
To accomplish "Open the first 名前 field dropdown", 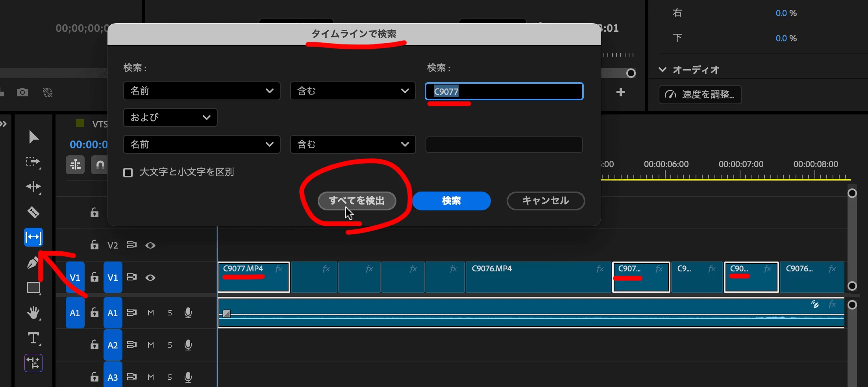I will [202, 91].
